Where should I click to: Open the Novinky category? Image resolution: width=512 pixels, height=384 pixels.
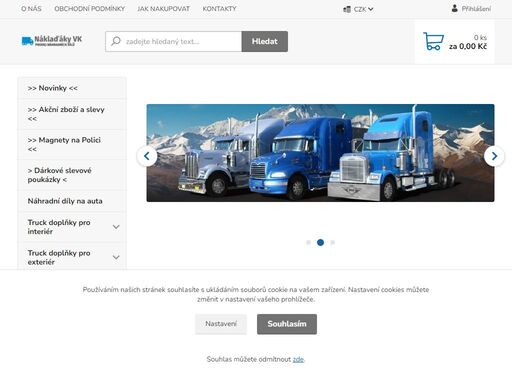pyautogui.click(x=72, y=88)
